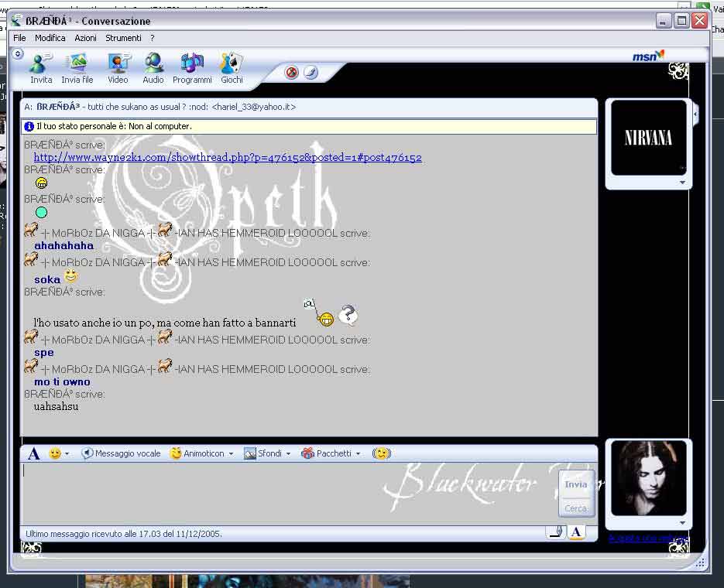Click the "uahsahsu" message
The height and width of the screenshot is (588, 724).
click(x=56, y=407)
